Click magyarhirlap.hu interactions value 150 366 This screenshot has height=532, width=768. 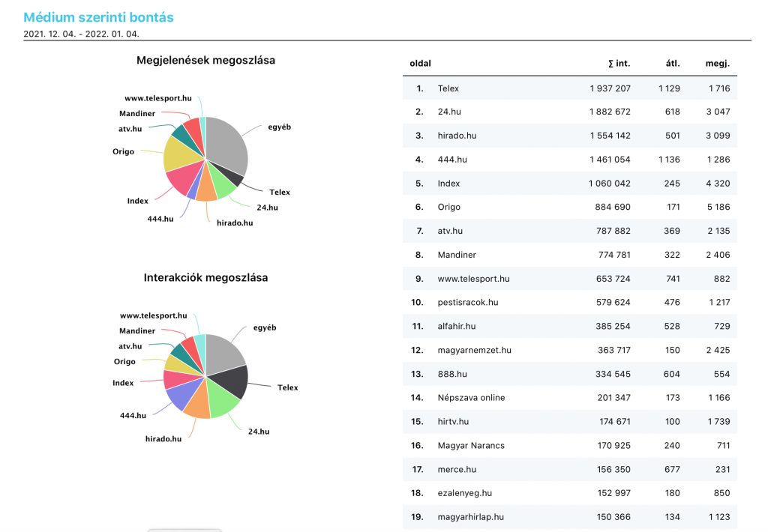point(613,517)
